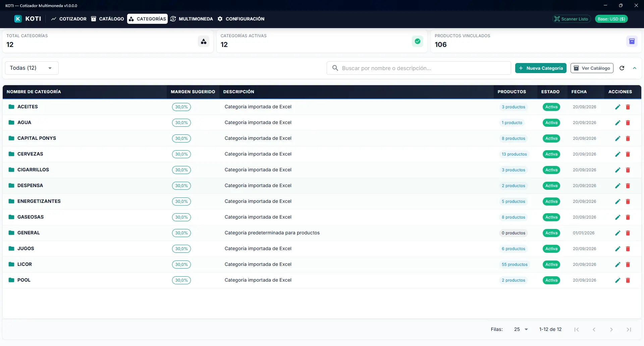
Task: Edit the POOL category pencil icon
Action: [x=618, y=280]
